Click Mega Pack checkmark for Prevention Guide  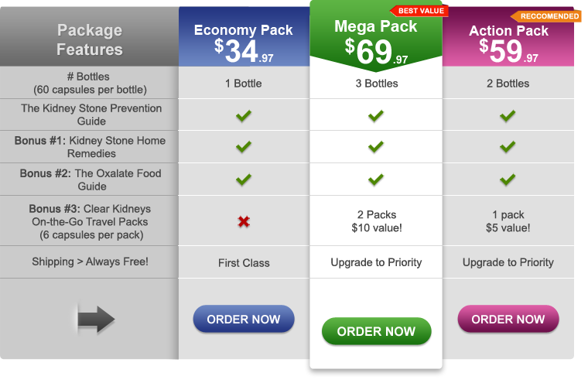376,115
